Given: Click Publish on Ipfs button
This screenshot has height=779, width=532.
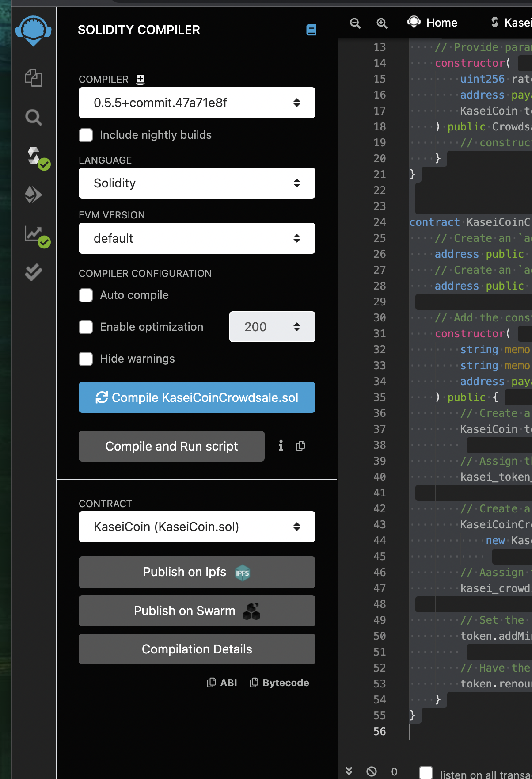Looking at the screenshot, I should pos(197,572).
